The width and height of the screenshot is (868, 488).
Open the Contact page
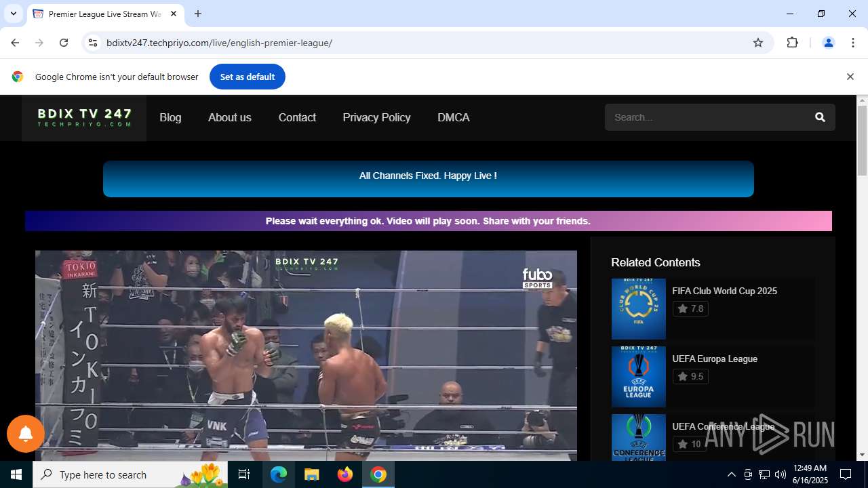tap(297, 117)
